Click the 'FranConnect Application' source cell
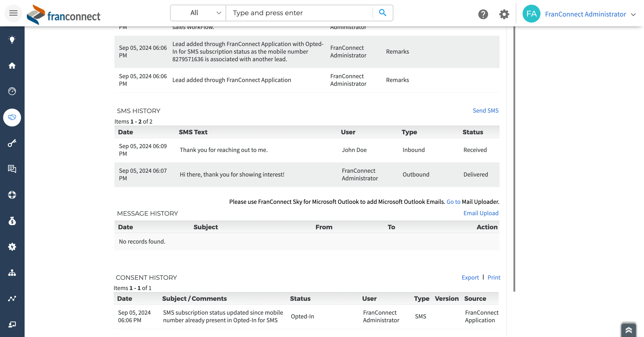Image resolution: width=644 pixels, height=337 pixels. 481,316
